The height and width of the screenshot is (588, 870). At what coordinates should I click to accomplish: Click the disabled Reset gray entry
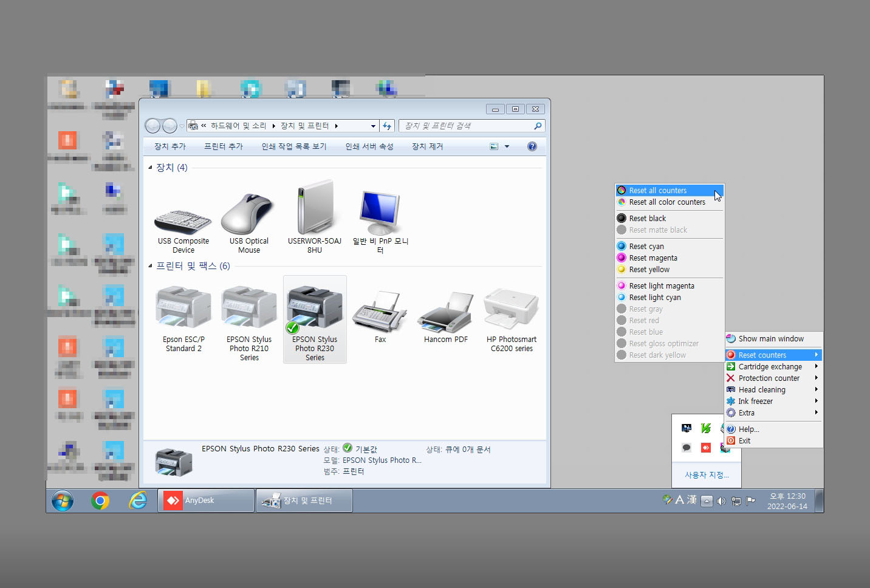point(670,309)
